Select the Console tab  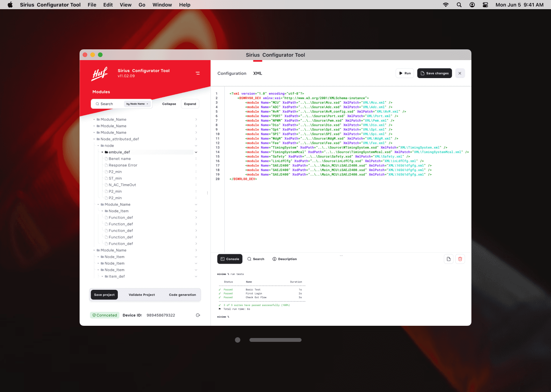pos(230,259)
